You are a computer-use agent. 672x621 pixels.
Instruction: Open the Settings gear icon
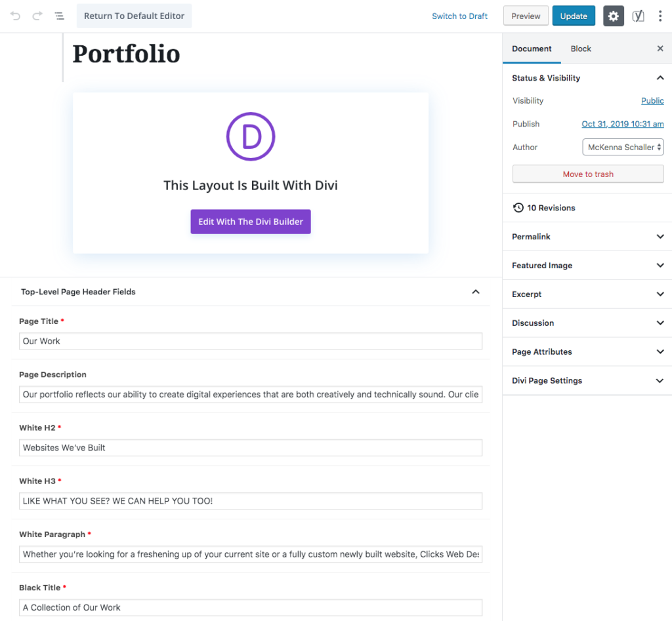tap(613, 15)
